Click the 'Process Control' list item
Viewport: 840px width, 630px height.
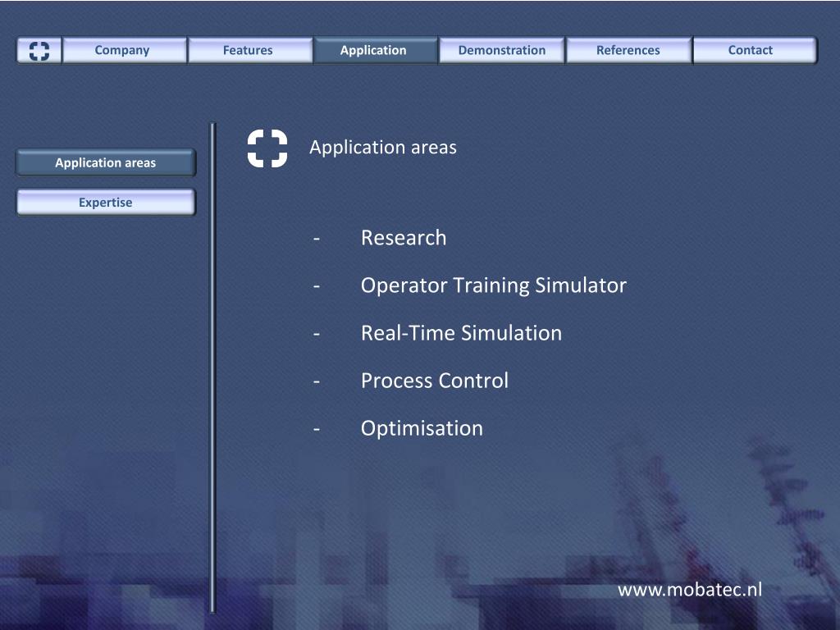[435, 381]
